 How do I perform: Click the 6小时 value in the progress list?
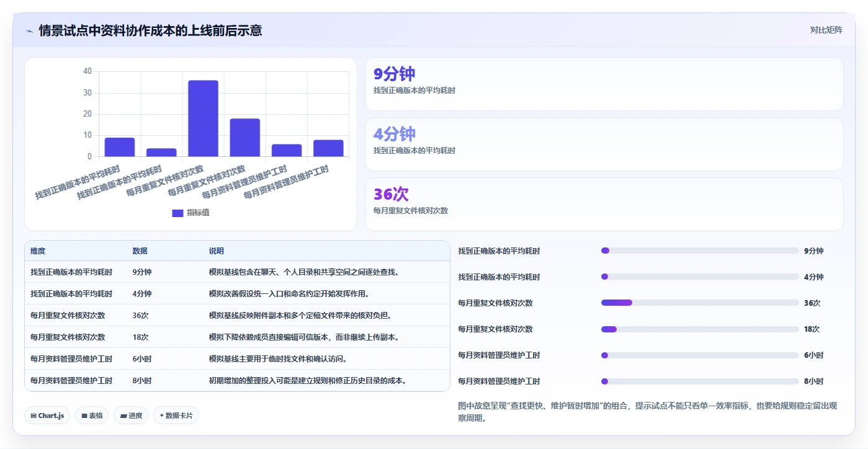point(813,355)
